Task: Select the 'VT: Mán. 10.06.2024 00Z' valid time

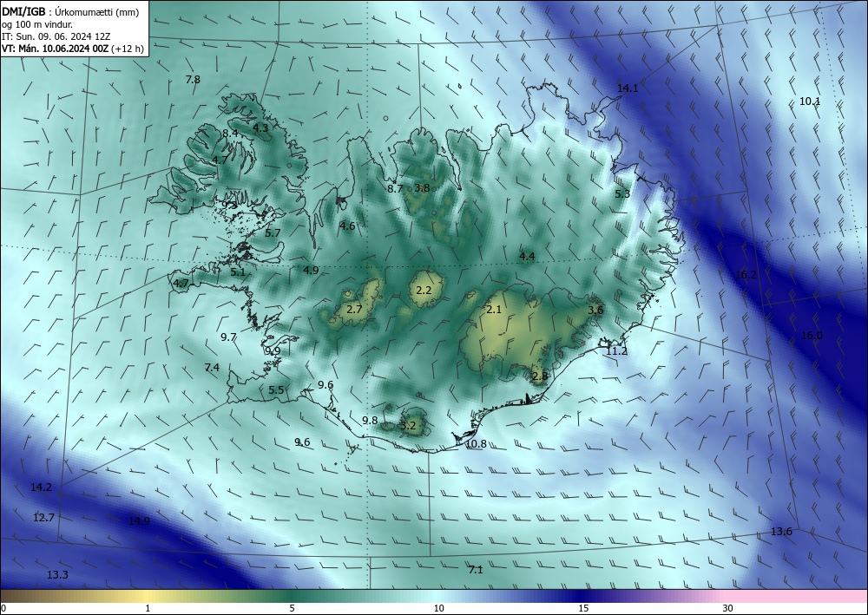Action: coord(56,49)
